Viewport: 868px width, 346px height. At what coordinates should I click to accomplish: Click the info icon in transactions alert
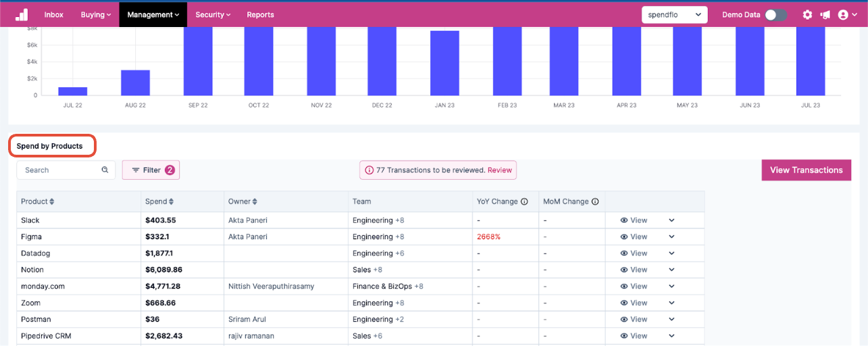[x=369, y=170]
